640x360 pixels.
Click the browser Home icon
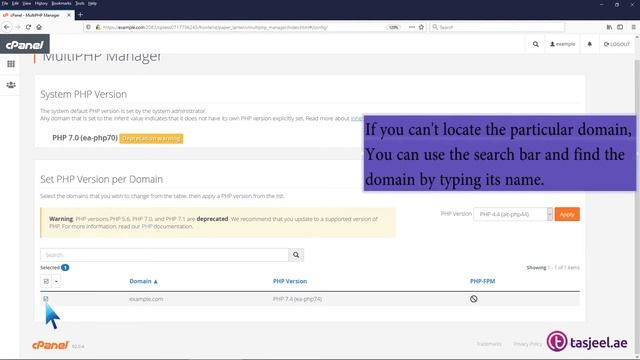pyautogui.click(x=39, y=27)
